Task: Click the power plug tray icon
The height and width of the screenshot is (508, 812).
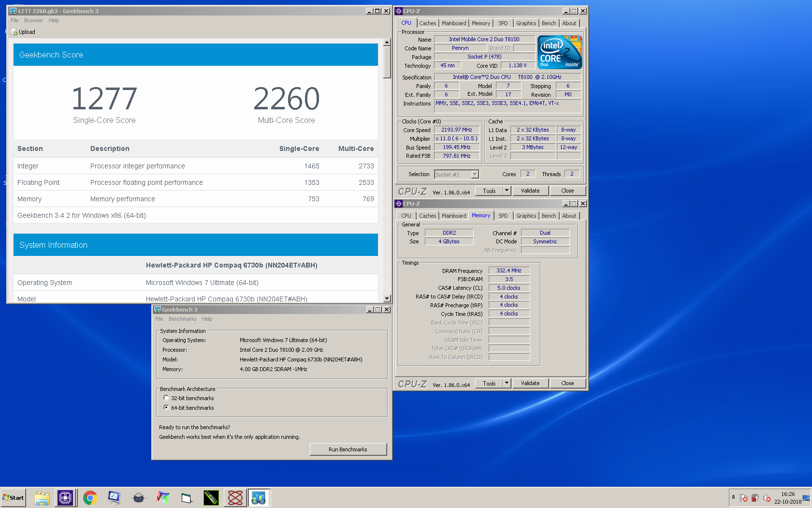Action: 755,498
